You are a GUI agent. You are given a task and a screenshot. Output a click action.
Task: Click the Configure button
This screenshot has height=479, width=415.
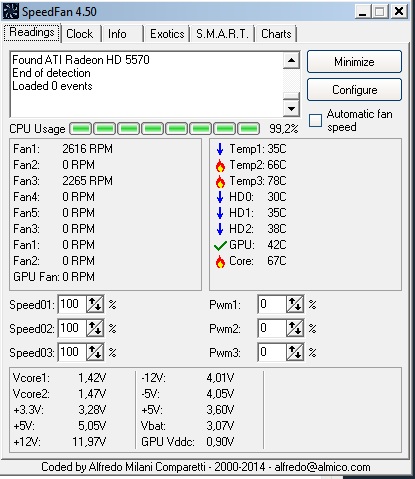pos(354,90)
